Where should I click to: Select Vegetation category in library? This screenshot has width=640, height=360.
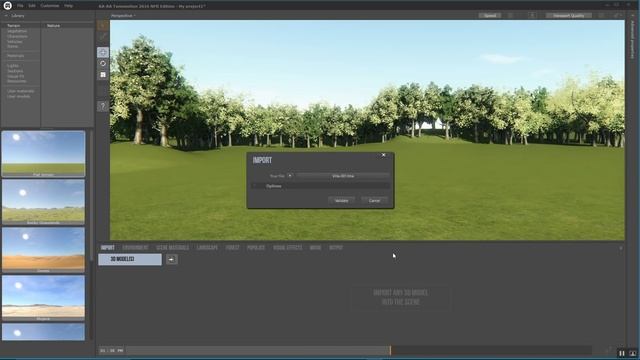[x=17, y=31]
